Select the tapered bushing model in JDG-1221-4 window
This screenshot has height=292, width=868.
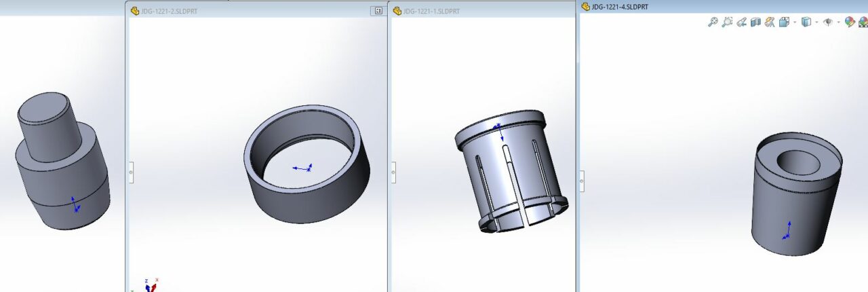(797, 194)
